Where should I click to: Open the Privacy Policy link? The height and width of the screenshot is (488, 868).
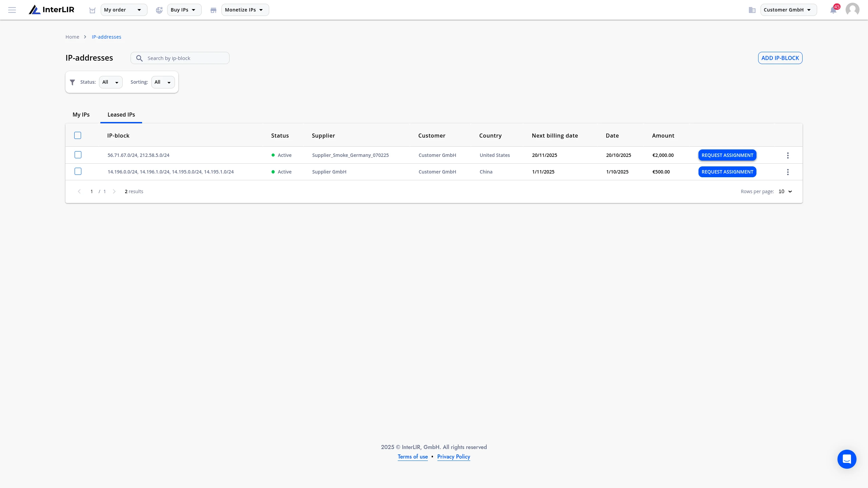tap(454, 457)
